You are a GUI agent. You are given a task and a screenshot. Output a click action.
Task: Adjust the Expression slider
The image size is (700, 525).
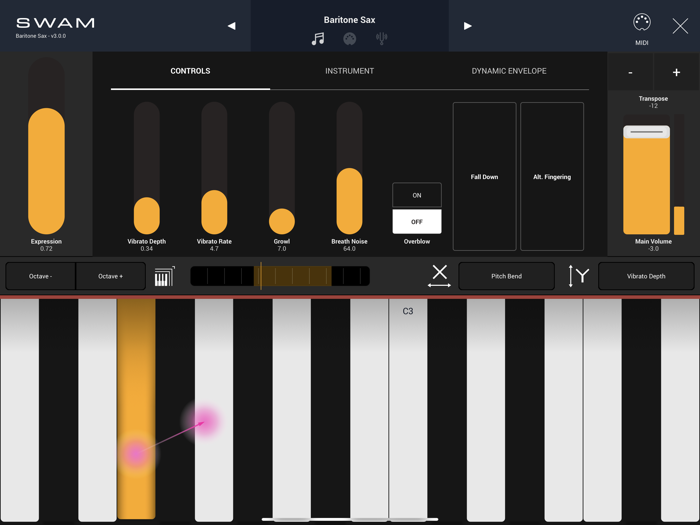pyautogui.click(x=46, y=146)
